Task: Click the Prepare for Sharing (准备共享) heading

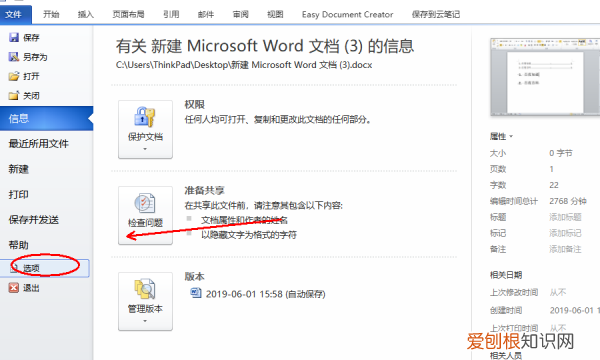Action: point(204,190)
